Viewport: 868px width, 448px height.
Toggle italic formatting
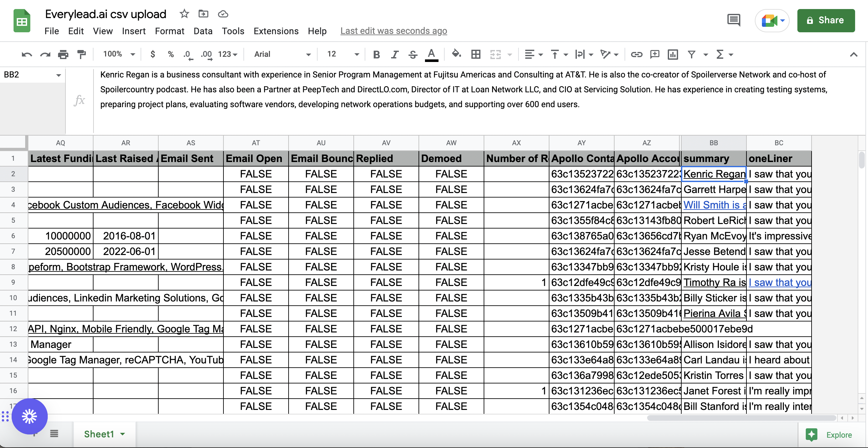click(x=395, y=54)
